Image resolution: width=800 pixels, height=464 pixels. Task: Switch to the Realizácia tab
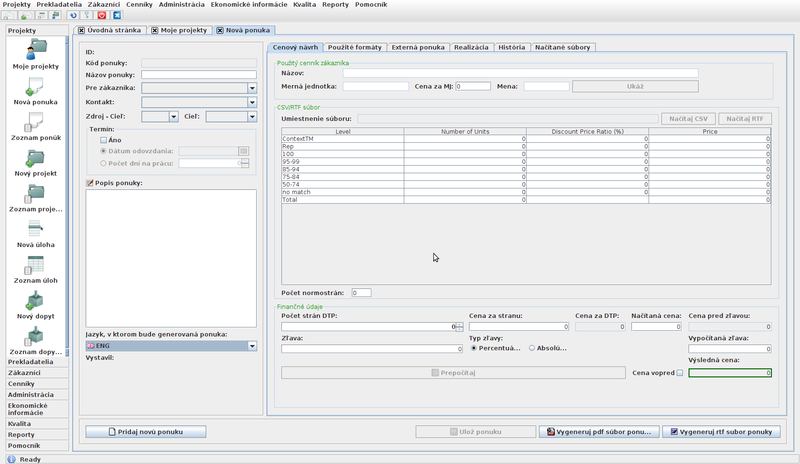tap(471, 47)
